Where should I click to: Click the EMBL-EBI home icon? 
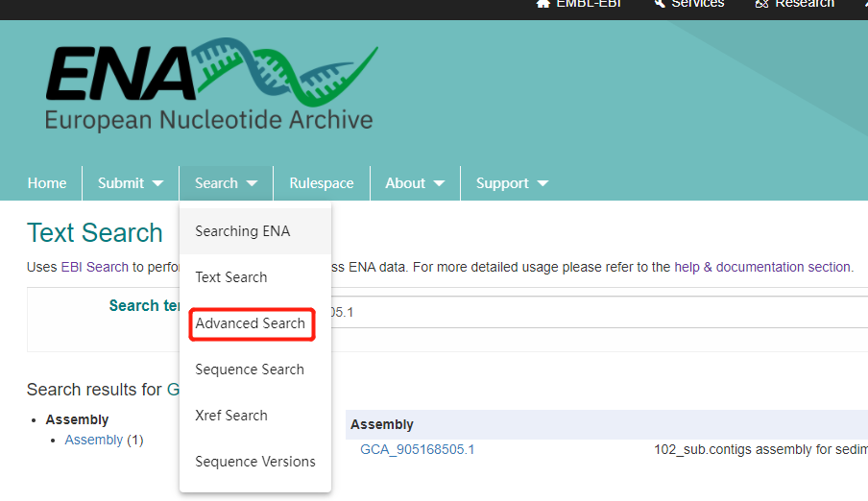coord(543,4)
